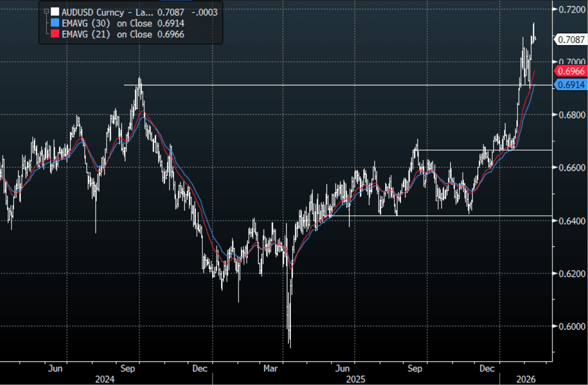The width and height of the screenshot is (588, 385).
Task: Click the blue 0.6914 price tag on axis
Action: [x=572, y=84]
